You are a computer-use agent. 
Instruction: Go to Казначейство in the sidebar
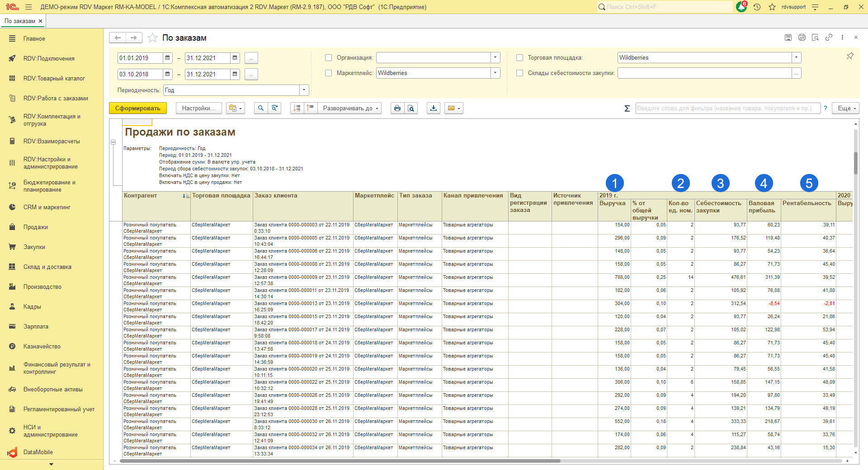click(42, 346)
